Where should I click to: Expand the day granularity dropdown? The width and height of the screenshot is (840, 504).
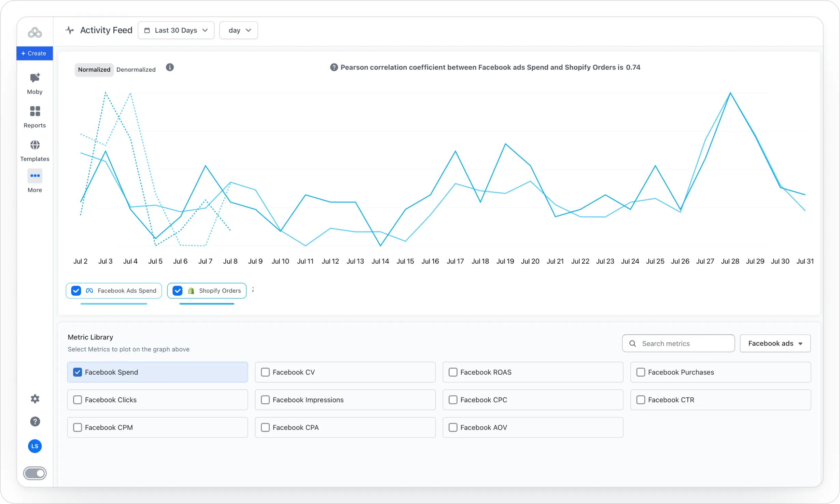238,30
